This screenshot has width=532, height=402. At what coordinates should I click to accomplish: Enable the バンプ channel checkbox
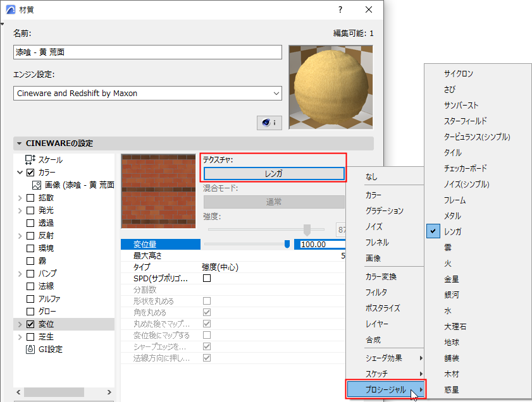pos(30,274)
